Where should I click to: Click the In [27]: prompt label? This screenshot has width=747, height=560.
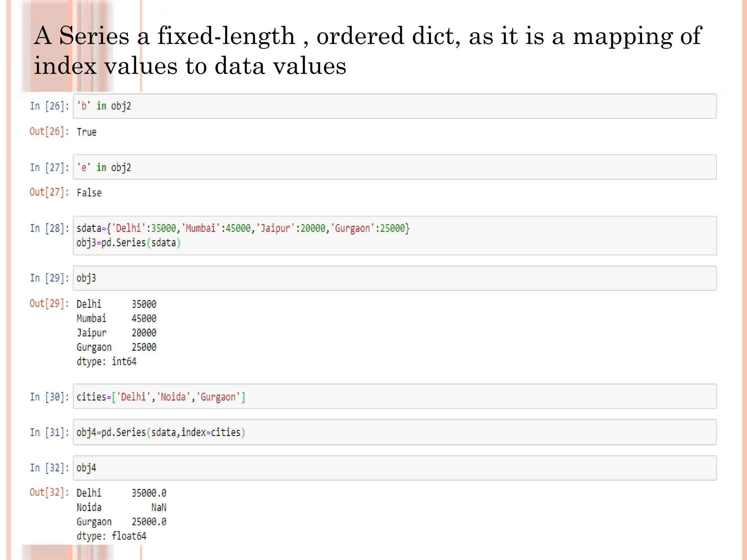pyautogui.click(x=50, y=167)
